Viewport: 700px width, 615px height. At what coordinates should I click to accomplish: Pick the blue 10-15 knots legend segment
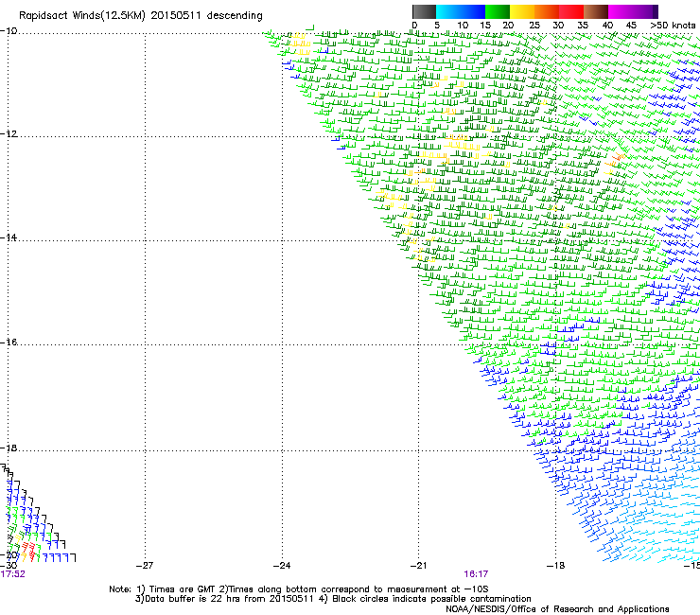coord(473,11)
